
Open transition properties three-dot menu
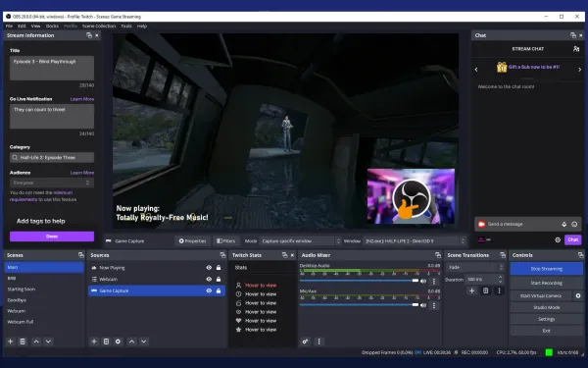point(499,290)
